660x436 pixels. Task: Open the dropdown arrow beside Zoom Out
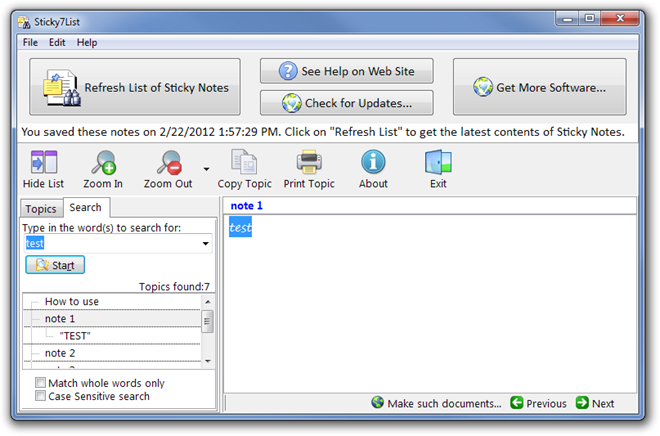click(x=206, y=169)
